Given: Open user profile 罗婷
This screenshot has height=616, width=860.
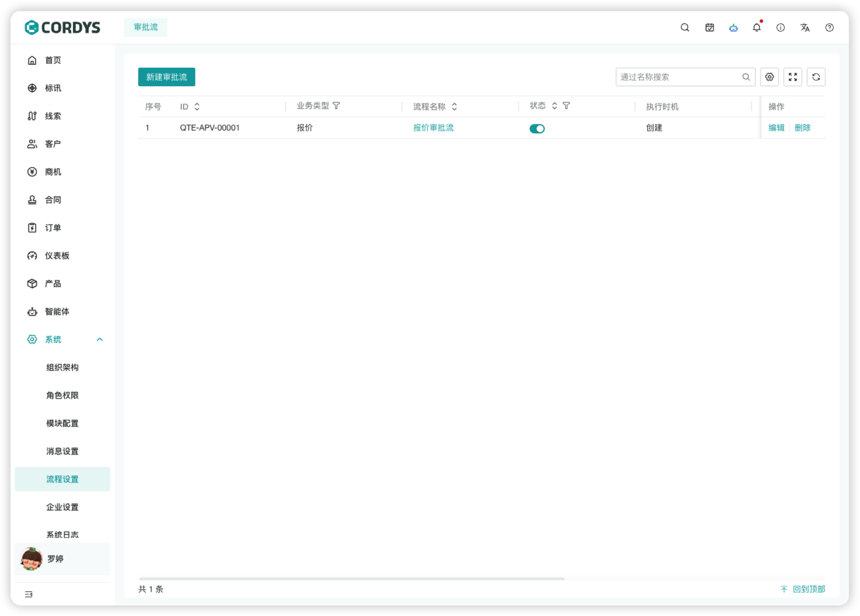Looking at the screenshot, I should tap(62, 559).
